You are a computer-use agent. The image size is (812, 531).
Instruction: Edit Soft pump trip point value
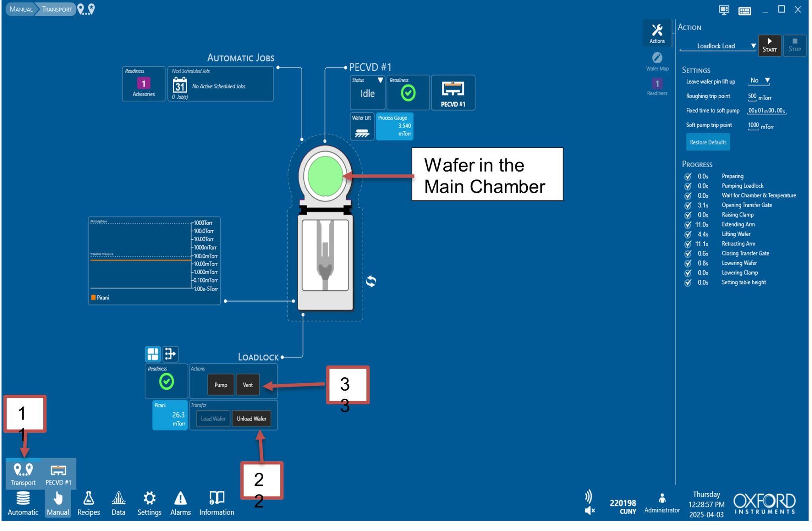click(753, 125)
